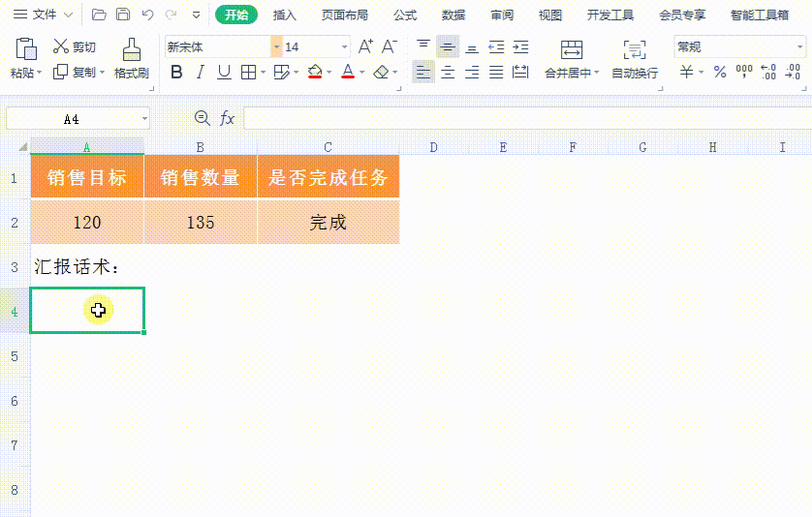Click the Format Painter (格式刷) icon
Screen dimensions: 812x517
pos(131,49)
